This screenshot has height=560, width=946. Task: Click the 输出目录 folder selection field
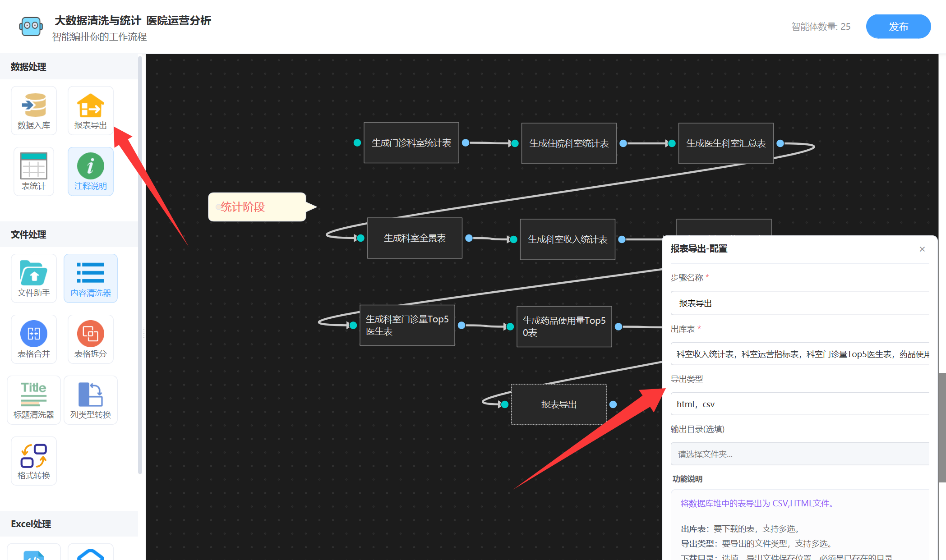coord(800,454)
